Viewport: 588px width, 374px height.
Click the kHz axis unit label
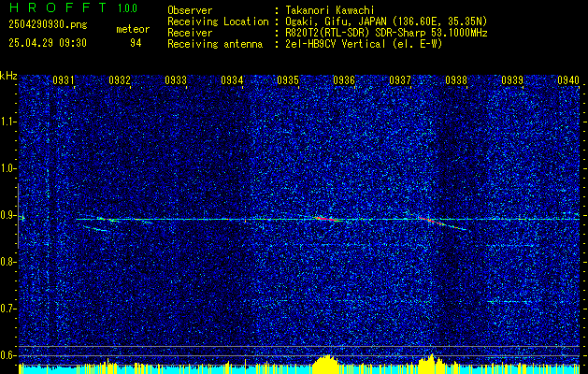tap(8, 76)
